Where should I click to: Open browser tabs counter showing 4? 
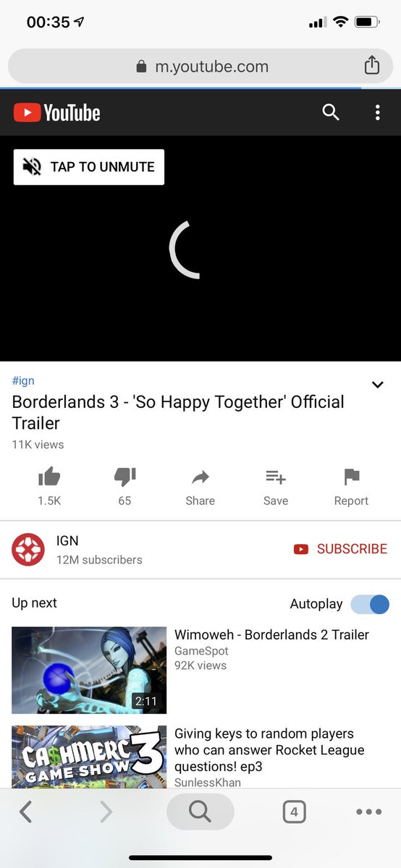[x=294, y=812]
